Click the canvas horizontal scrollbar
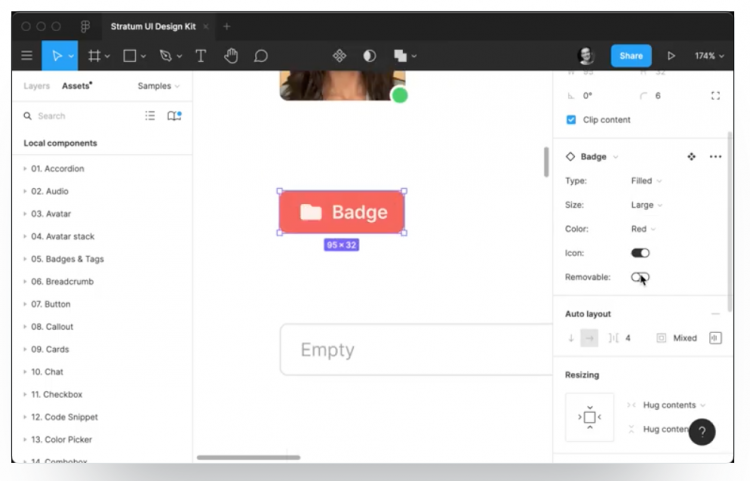The image size is (750, 481). [x=249, y=457]
